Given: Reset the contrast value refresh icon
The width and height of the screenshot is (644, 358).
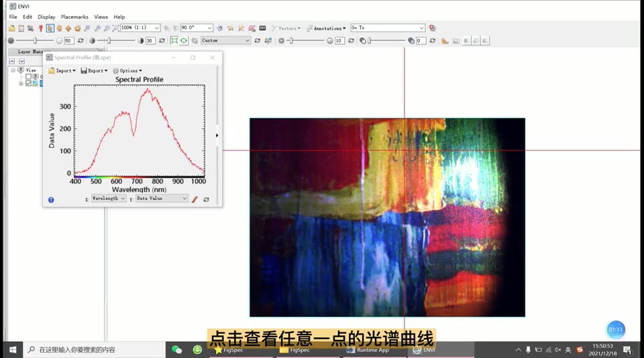Looking at the screenshot, I should click(162, 41).
